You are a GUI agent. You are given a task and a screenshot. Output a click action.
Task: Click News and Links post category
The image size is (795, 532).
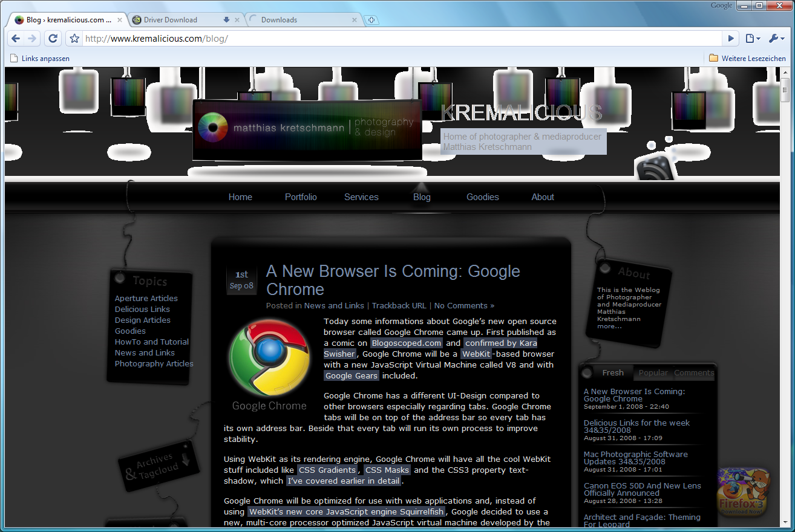tap(334, 306)
